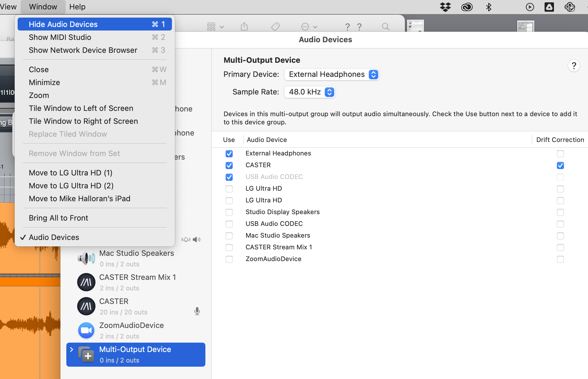Enable Use for CASTER Stream Mix 1
Viewport: 588px width, 379px height.
point(229,247)
